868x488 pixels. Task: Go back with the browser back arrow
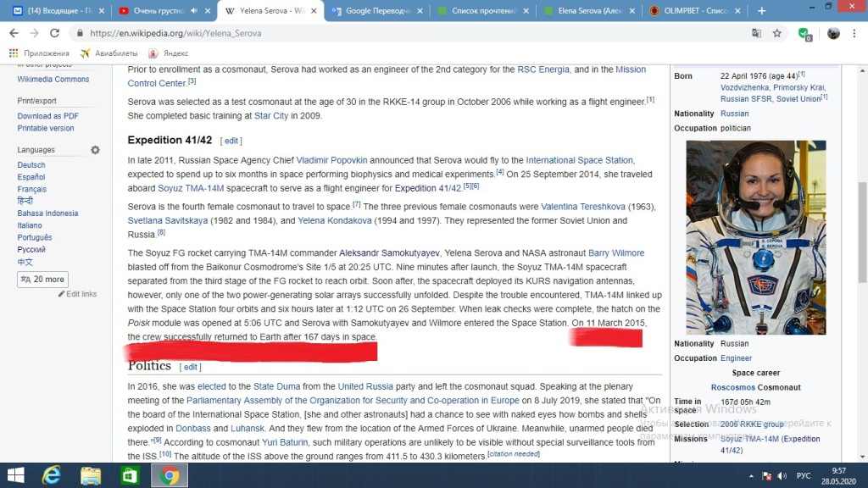[14, 33]
